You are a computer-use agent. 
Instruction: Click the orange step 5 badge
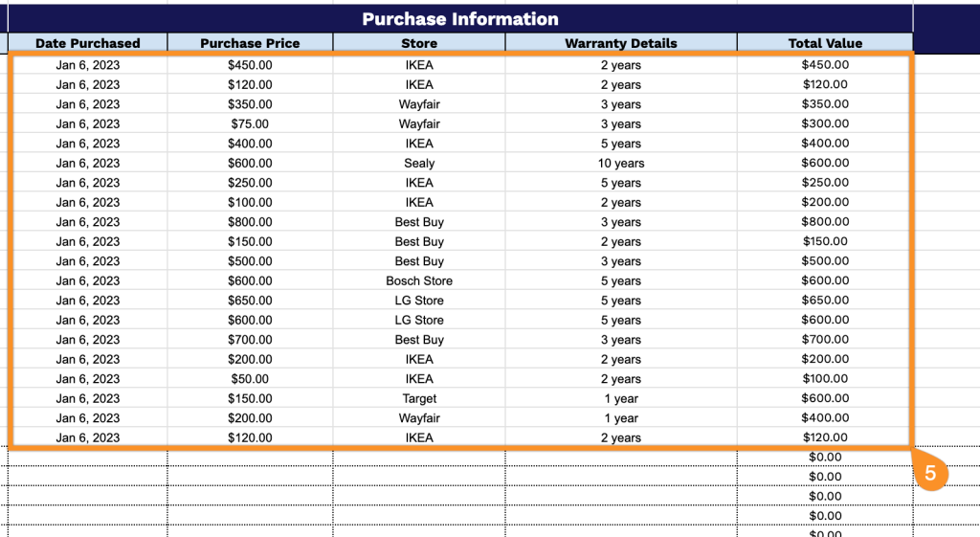929,473
